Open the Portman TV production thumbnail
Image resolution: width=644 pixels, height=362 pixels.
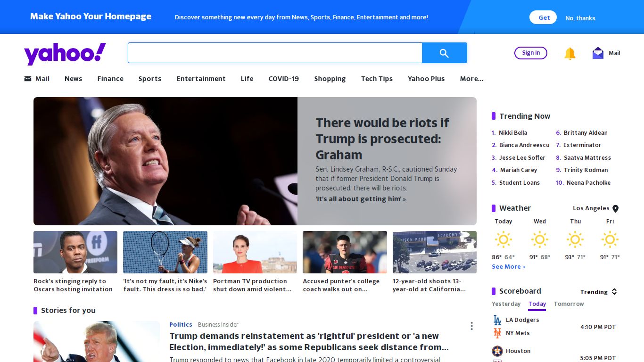255,252
